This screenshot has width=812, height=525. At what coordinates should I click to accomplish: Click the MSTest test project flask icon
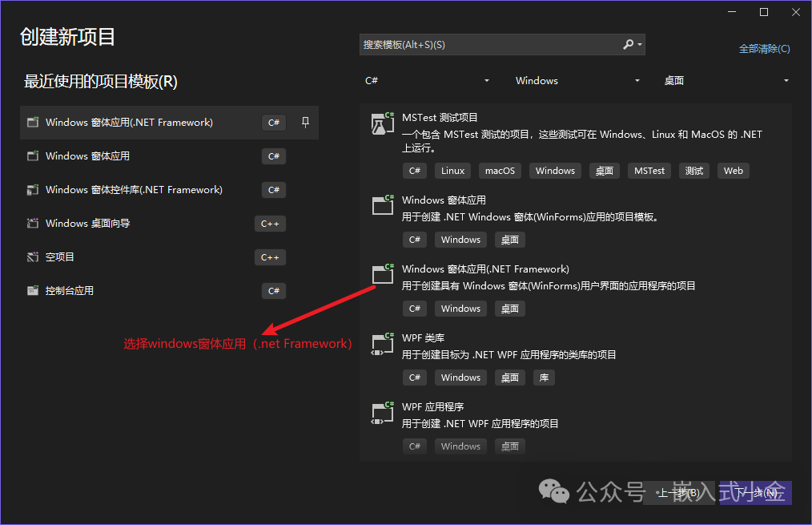click(383, 123)
